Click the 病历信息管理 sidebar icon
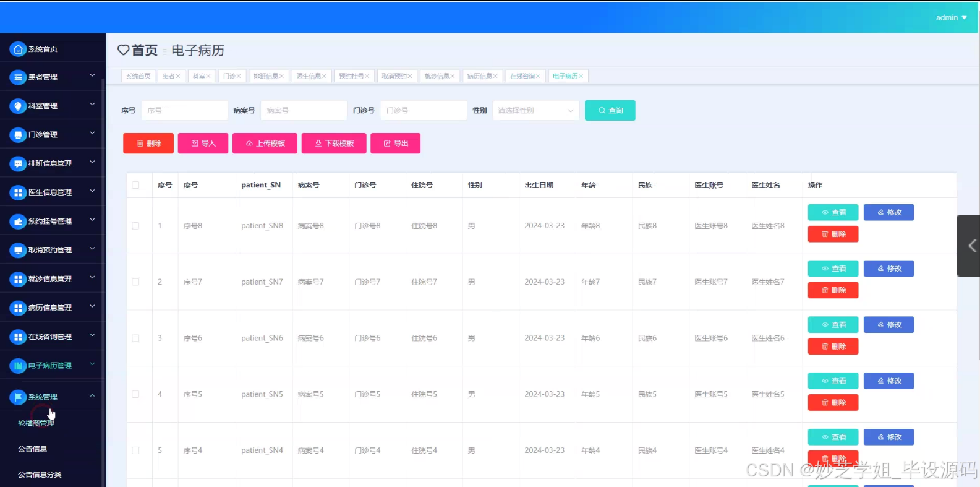 click(x=18, y=308)
